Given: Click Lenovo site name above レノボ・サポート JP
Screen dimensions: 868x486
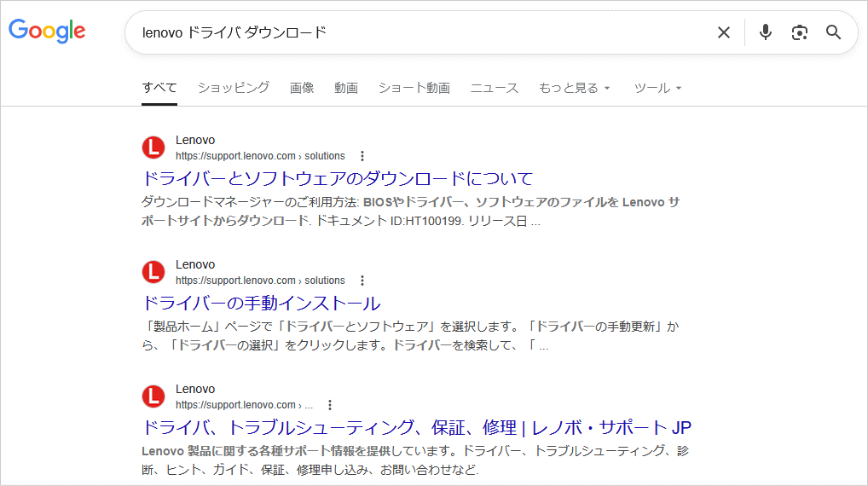Looking at the screenshot, I should 195,389.
